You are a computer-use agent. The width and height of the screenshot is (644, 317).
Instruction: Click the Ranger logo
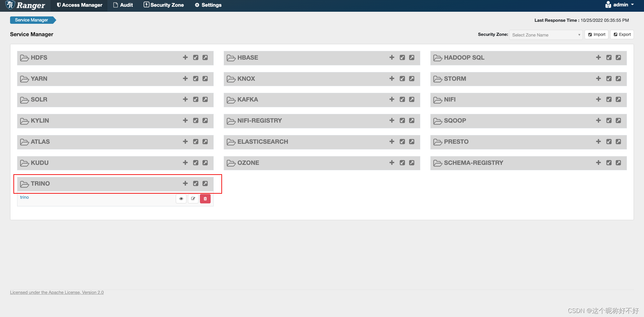25,5
